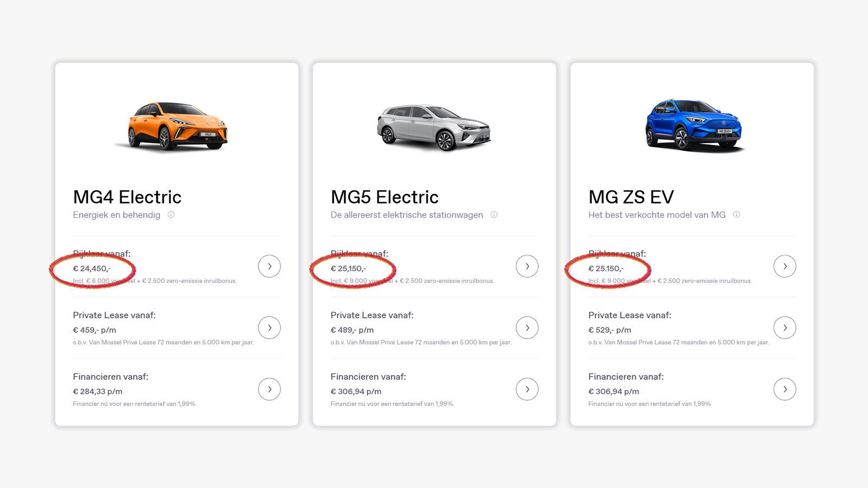Viewport: 868px width, 488px height.
Task: Click MG ZS EV rentetarief 1,99% note
Action: click(x=649, y=403)
